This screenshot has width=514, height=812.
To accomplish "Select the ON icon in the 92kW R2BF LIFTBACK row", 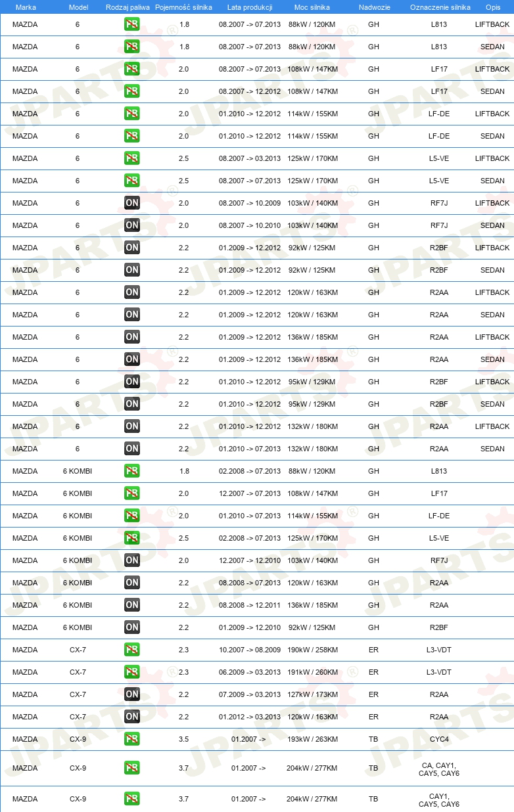I will pyautogui.click(x=132, y=248).
